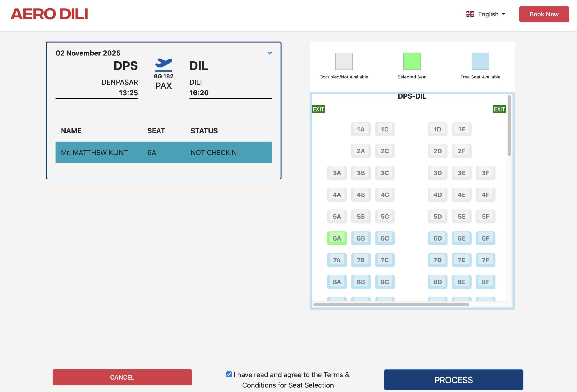577x392 pixels.
Task: Click the Selected Seat green legend swatch
Action: (x=412, y=61)
